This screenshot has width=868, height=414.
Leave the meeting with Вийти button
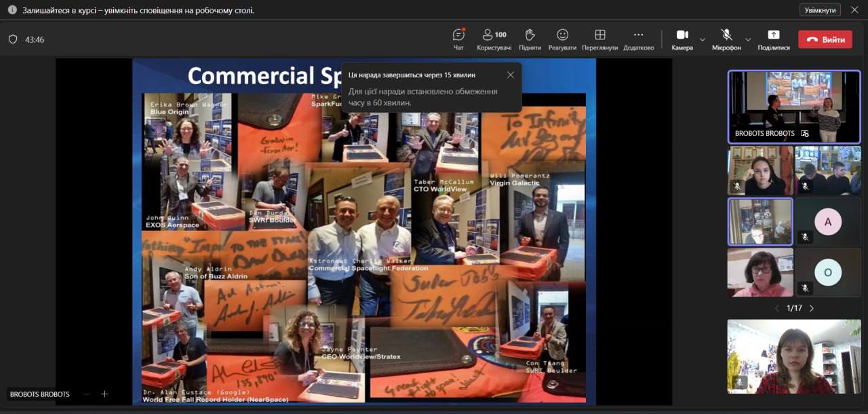click(x=825, y=39)
